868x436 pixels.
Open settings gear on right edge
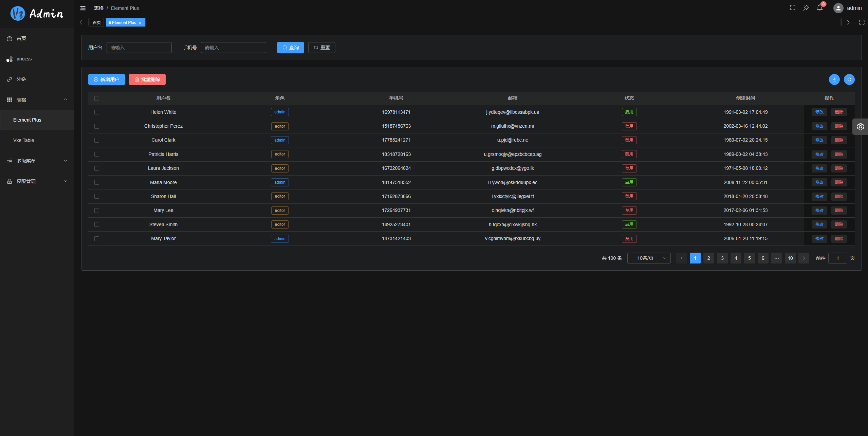coord(860,127)
